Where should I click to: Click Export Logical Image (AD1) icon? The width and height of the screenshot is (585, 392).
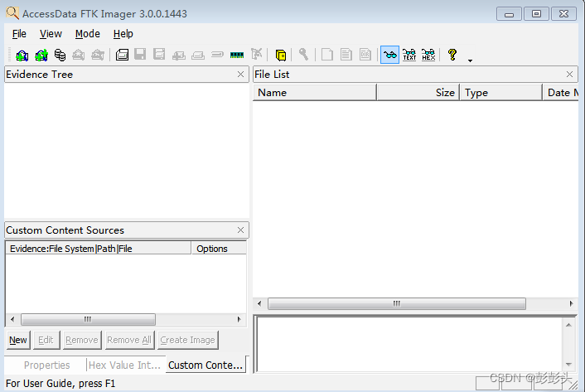point(159,55)
